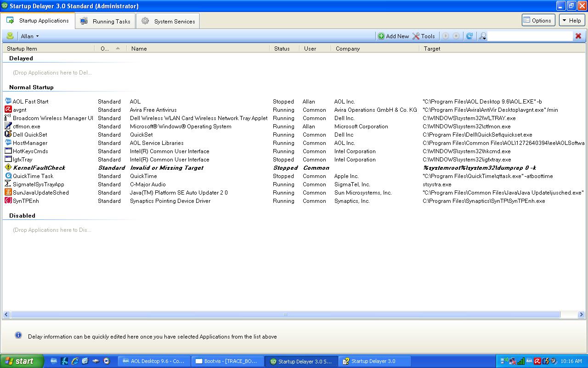Sort by the Startup Item column header

48,48
